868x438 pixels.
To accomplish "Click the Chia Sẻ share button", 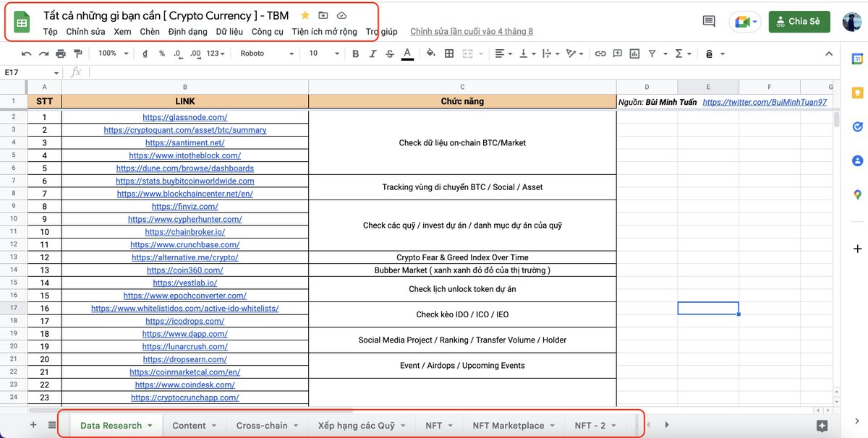I will tap(799, 22).
